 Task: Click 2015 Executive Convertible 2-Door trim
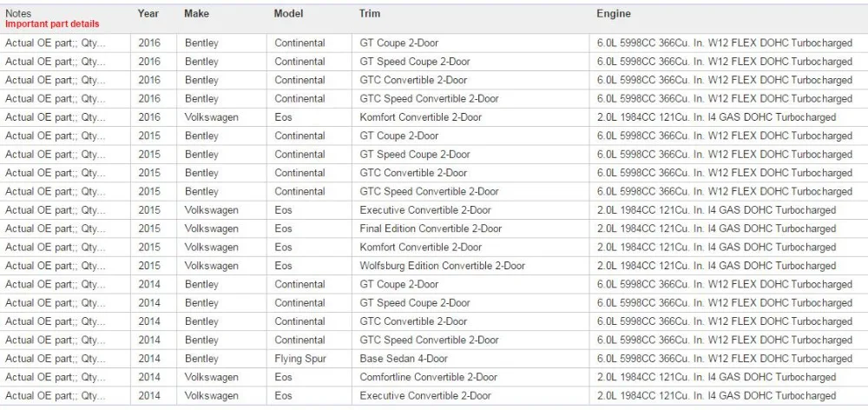pos(425,210)
